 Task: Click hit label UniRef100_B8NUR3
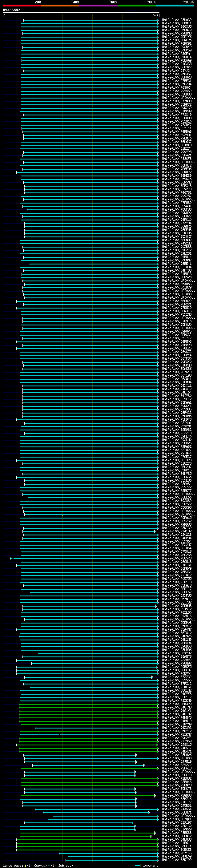[176, 78]
